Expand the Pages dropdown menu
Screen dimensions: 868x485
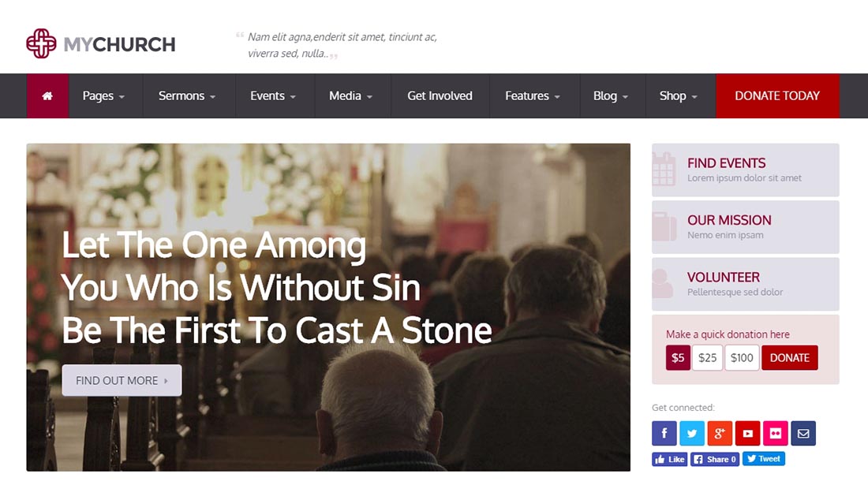104,96
